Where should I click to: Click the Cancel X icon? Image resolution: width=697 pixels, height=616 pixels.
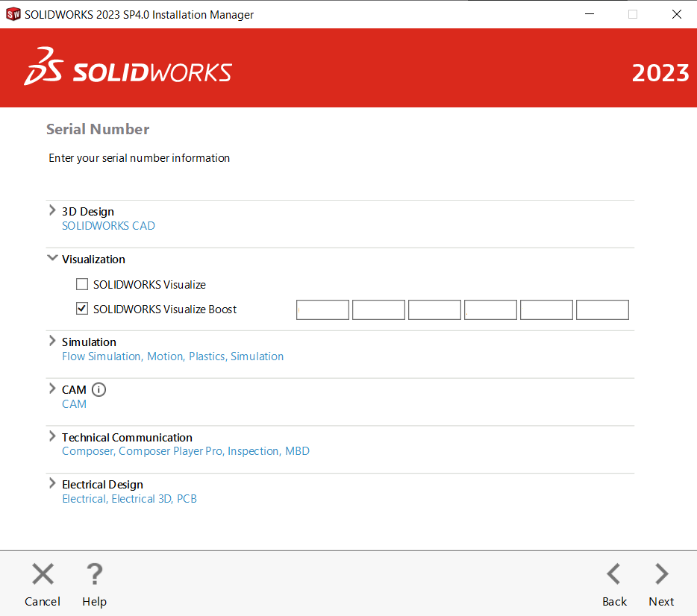coord(43,574)
